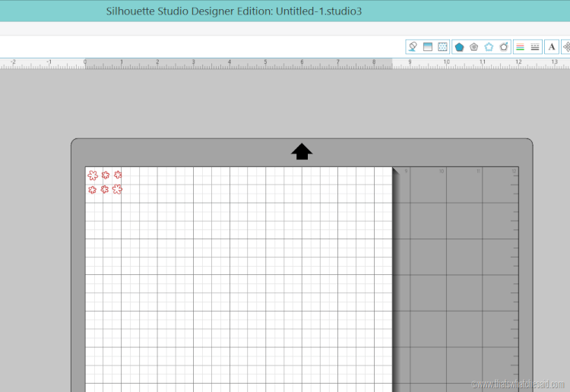Select the bottom-left red flower shape

point(92,190)
